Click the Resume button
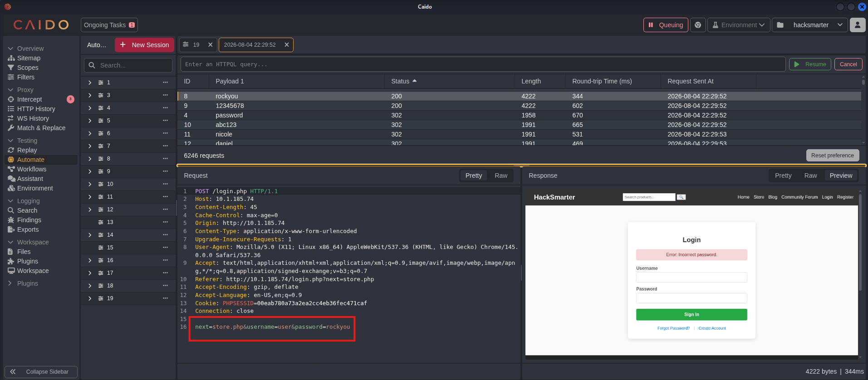The height and width of the screenshot is (380, 868). tap(810, 64)
